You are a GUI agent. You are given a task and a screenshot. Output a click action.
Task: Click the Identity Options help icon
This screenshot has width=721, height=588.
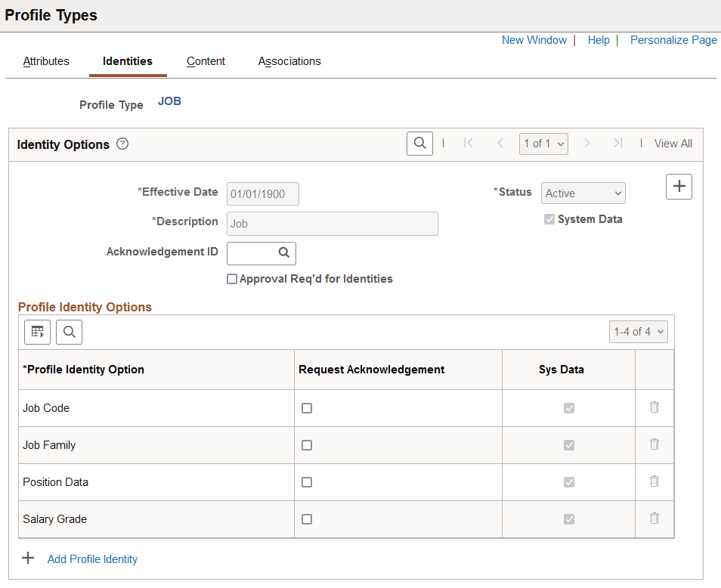[122, 144]
